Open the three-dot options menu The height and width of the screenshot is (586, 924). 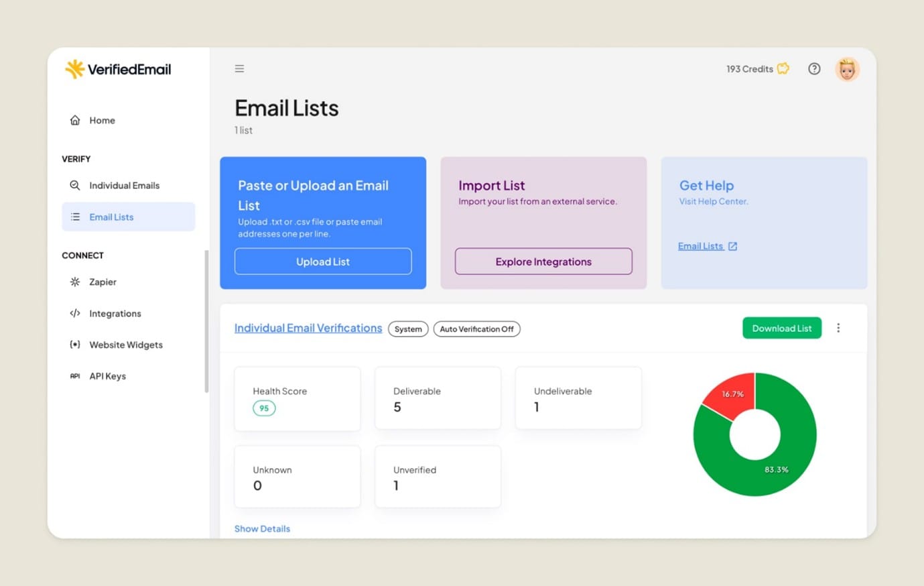pos(838,328)
